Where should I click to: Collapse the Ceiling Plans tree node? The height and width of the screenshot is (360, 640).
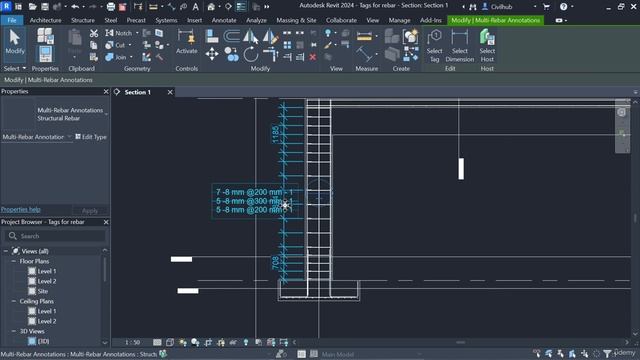coord(13,301)
